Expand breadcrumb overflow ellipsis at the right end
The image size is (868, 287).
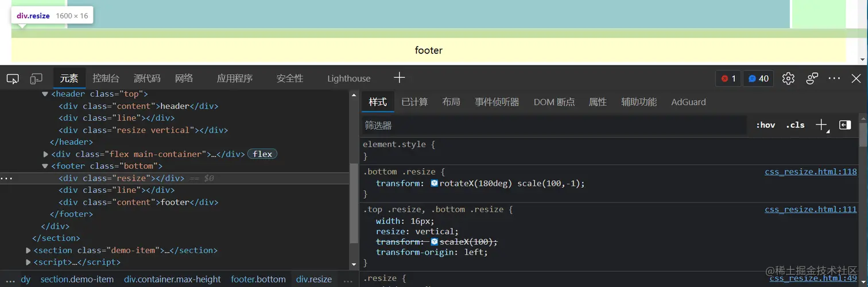coord(348,280)
